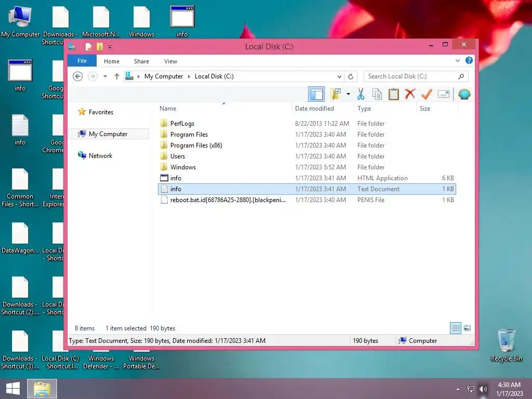Image resolution: width=532 pixels, height=399 pixels.
Task: Open the Windows Start button
Action: click(12, 389)
